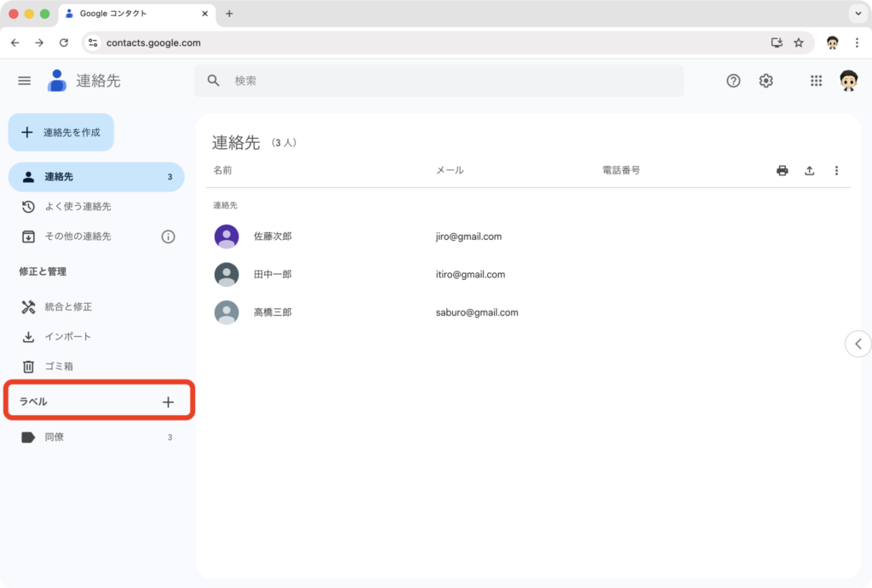Open the Chrome tab list dropdown
Screen dimensions: 872x588
tap(857, 14)
